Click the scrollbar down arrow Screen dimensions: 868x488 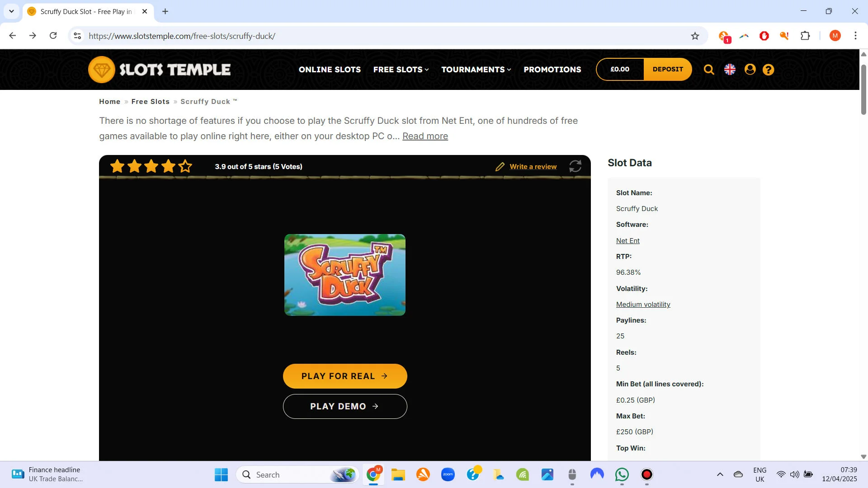(x=863, y=457)
